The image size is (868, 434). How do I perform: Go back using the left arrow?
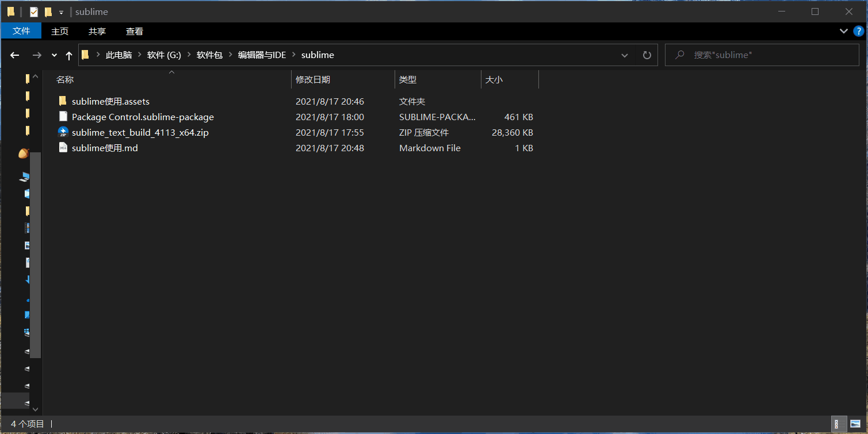pos(15,55)
